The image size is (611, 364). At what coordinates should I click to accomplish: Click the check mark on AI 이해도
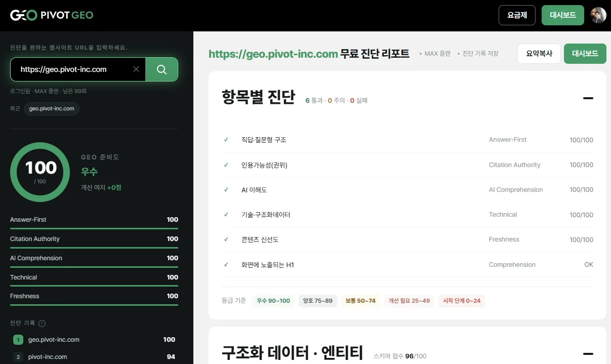[x=226, y=190]
